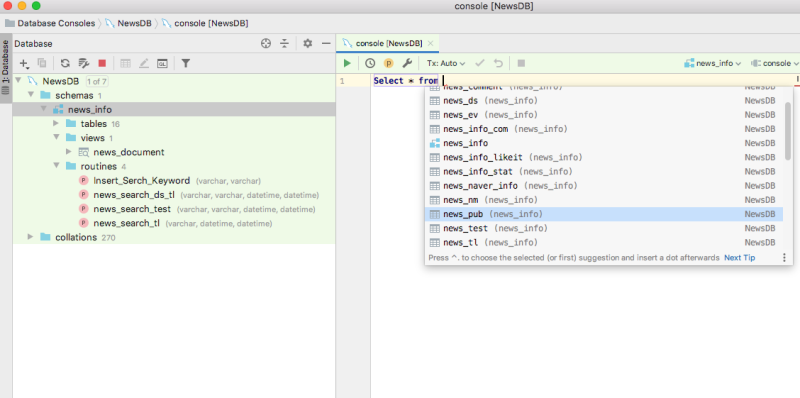Close the console [NewsDB] tab
The height and width of the screenshot is (398, 800).
[x=431, y=43]
